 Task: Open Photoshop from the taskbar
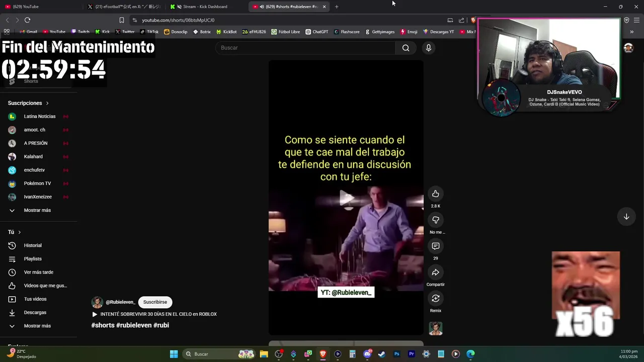click(x=396, y=354)
